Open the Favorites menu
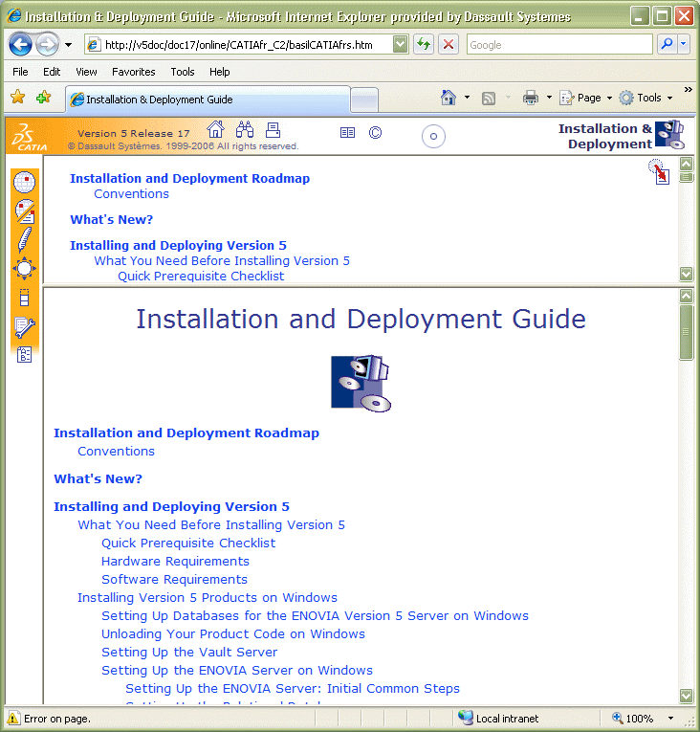Viewport: 700px width, 732px height. (x=134, y=72)
